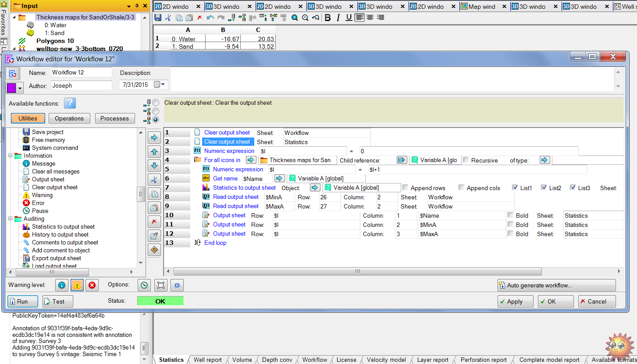The image size is (637, 364).
Task: Collapse the Information folder in functions tree
Action: [x=10, y=155]
